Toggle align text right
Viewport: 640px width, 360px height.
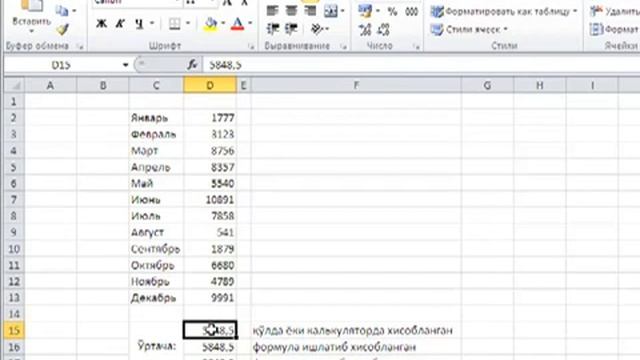(310, 10)
